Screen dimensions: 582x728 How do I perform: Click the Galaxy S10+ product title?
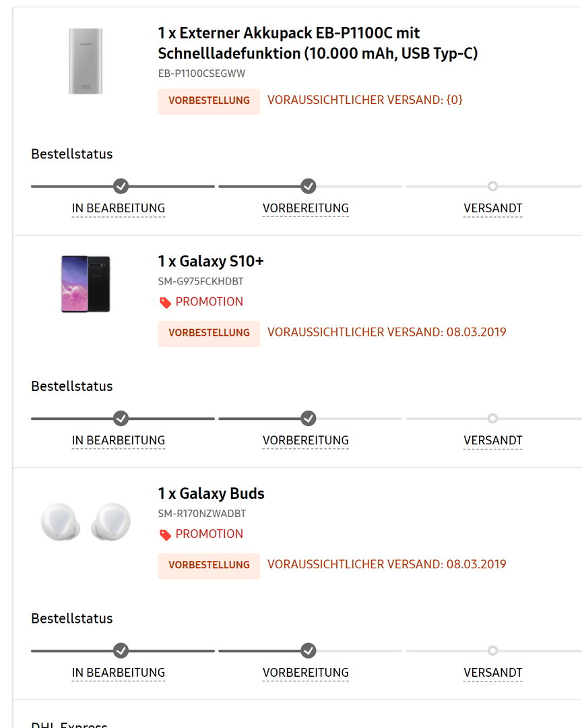click(x=211, y=262)
